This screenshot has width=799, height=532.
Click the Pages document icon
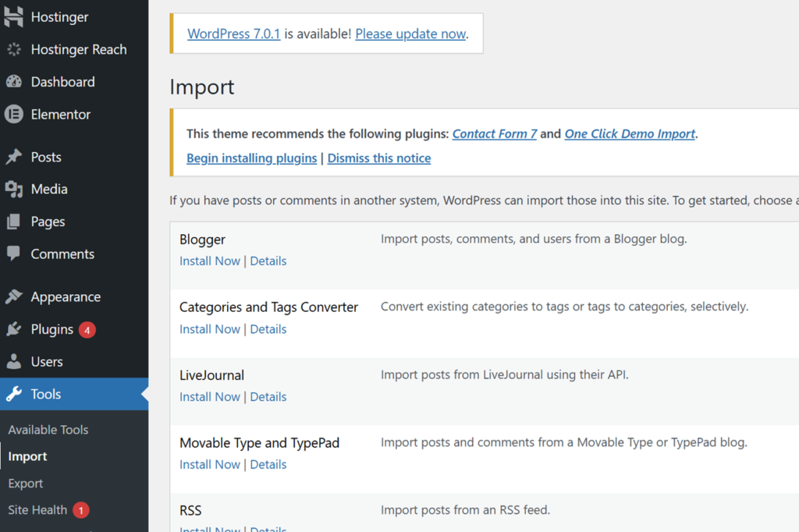pyautogui.click(x=14, y=222)
